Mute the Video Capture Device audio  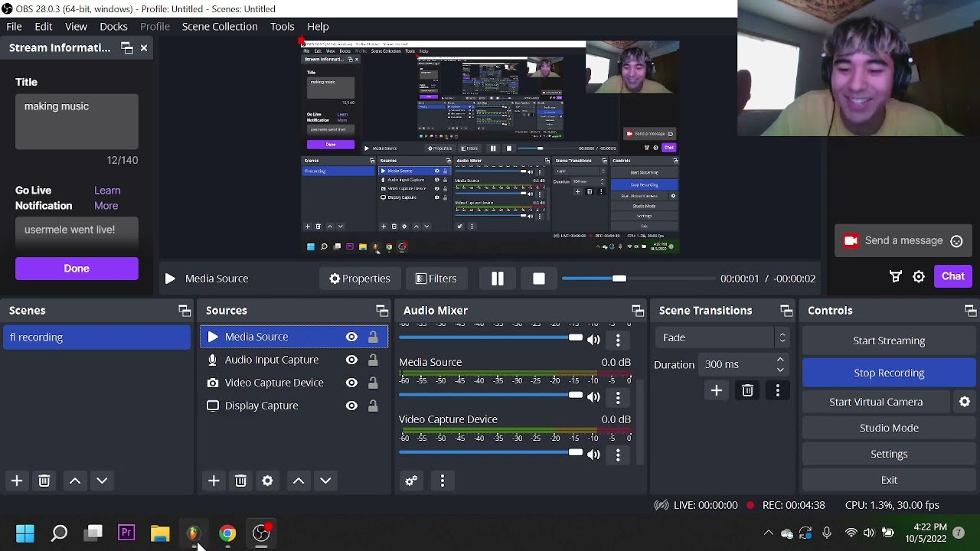click(x=593, y=454)
